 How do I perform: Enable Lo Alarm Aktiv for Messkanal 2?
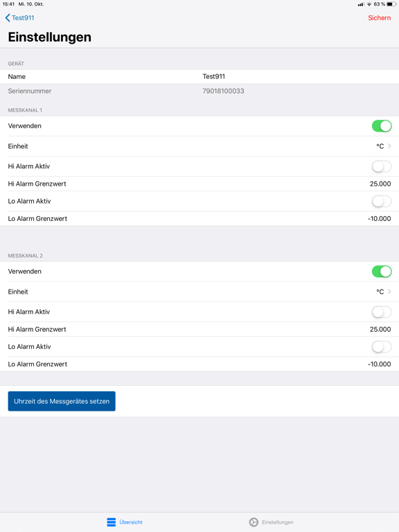point(382,347)
